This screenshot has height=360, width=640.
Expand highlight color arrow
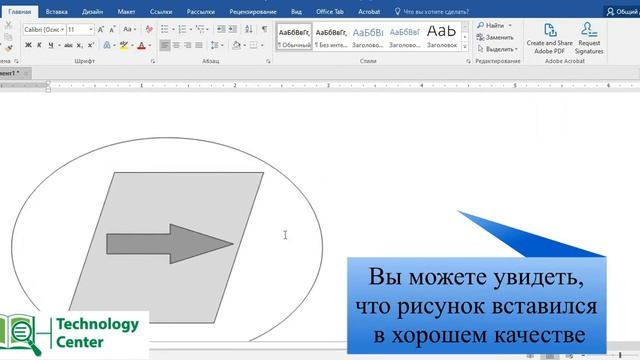pos(132,45)
